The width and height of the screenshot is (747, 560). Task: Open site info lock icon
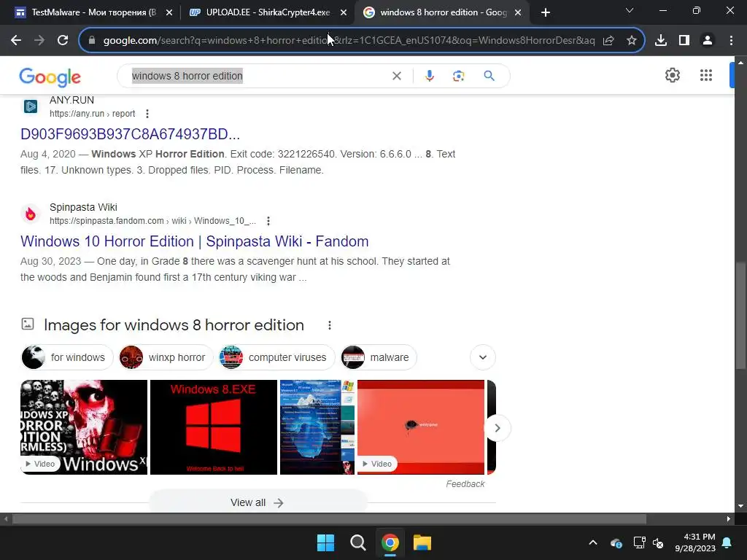(92, 41)
